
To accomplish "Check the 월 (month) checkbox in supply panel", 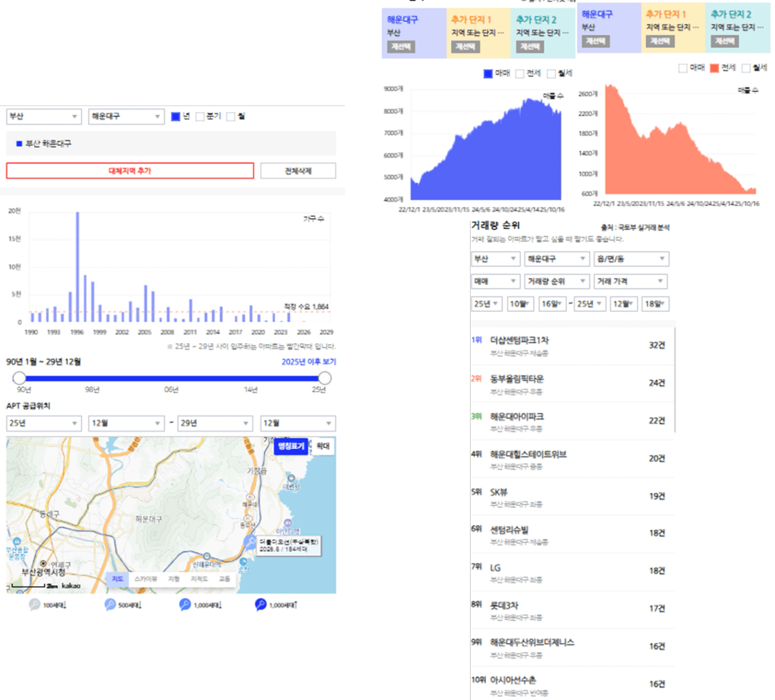I will (x=230, y=116).
